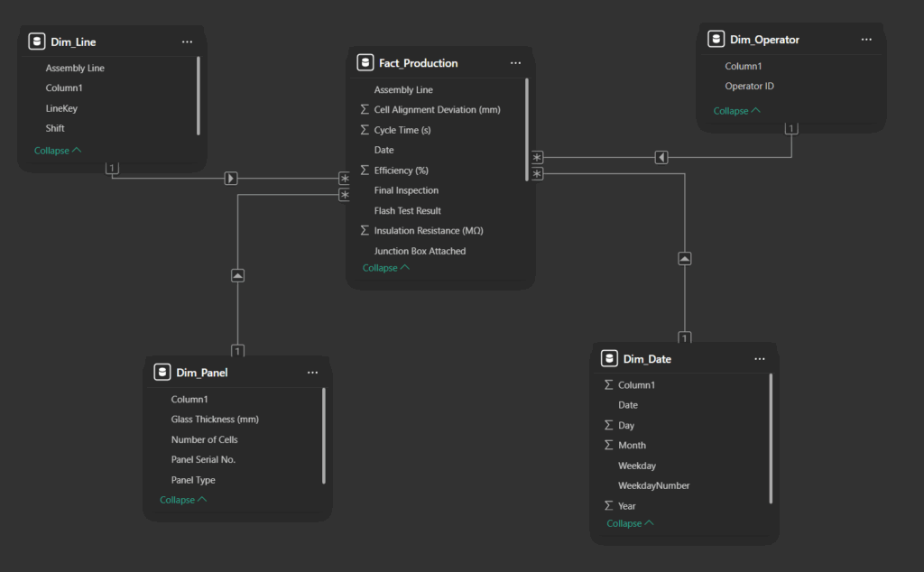Select the Efficiency (%) field
Viewport: 924px width, 572px height.
(x=401, y=171)
